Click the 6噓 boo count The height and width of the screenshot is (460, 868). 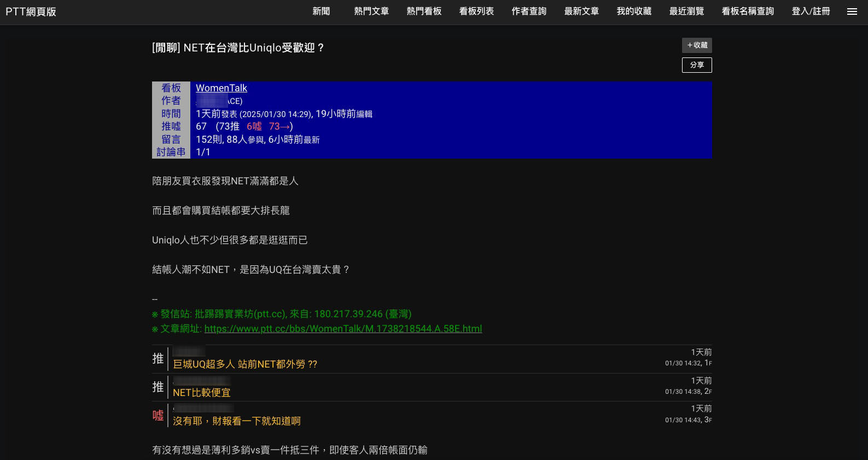(x=254, y=126)
